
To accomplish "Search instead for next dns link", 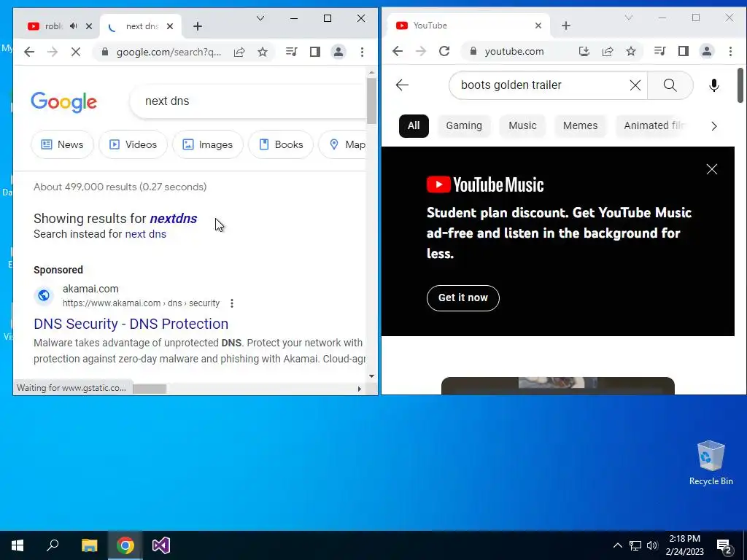I will click(145, 234).
